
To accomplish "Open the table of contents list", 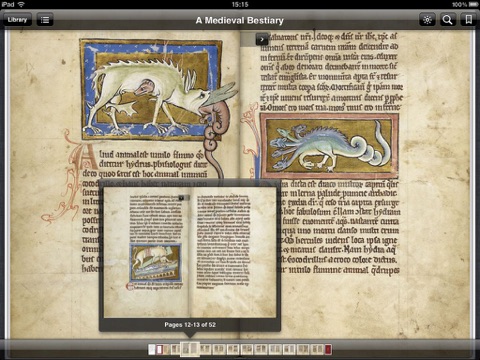I will point(45,20).
